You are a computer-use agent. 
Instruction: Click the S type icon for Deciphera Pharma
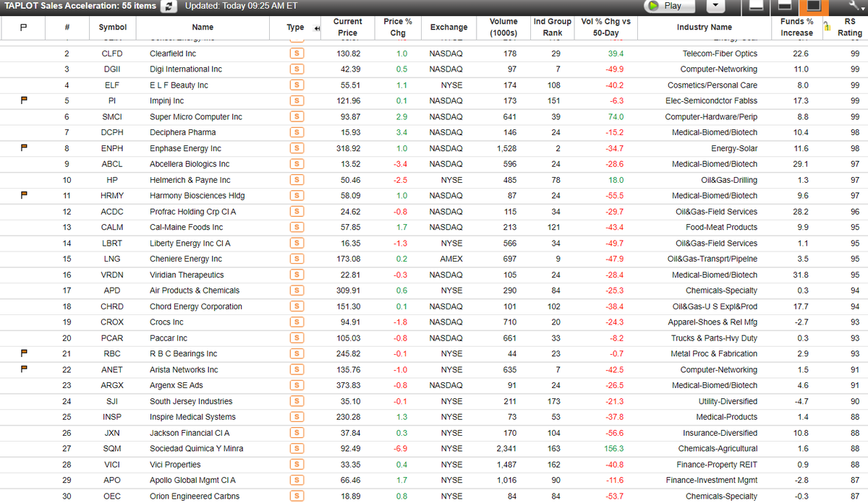pyautogui.click(x=295, y=132)
